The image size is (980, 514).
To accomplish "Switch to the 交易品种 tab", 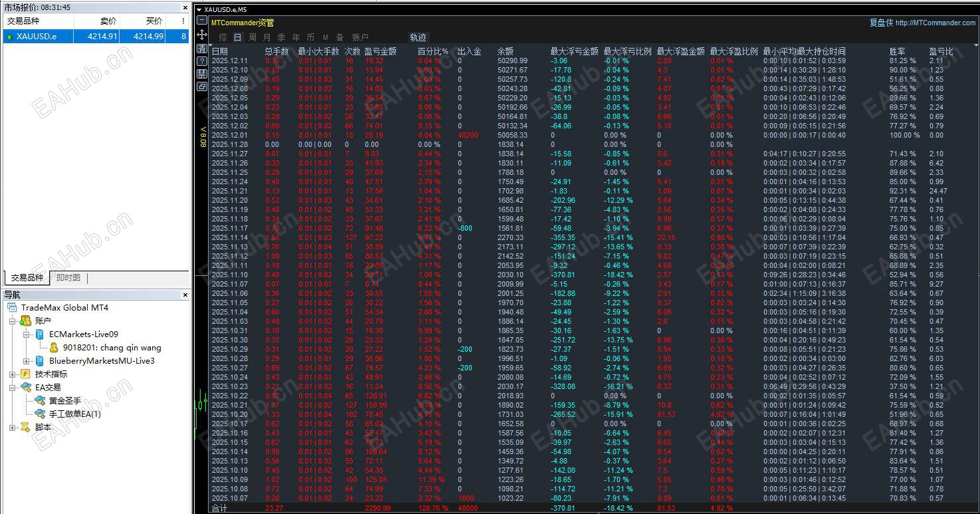I will [27, 278].
